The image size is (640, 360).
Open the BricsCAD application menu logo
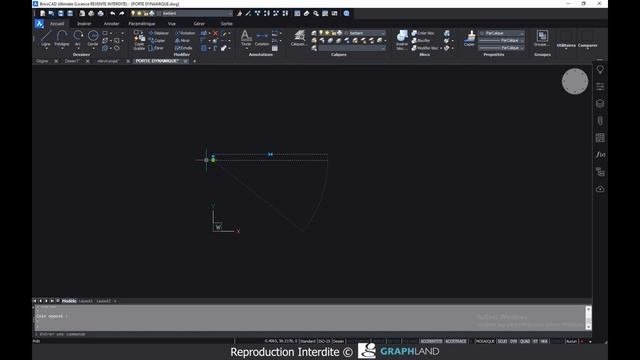39,24
